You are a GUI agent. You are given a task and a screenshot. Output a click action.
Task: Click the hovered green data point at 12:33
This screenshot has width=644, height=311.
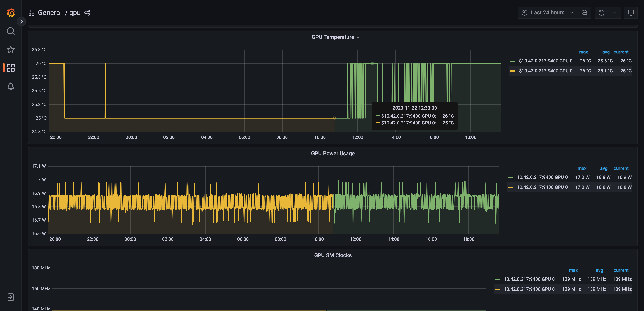(372, 63)
